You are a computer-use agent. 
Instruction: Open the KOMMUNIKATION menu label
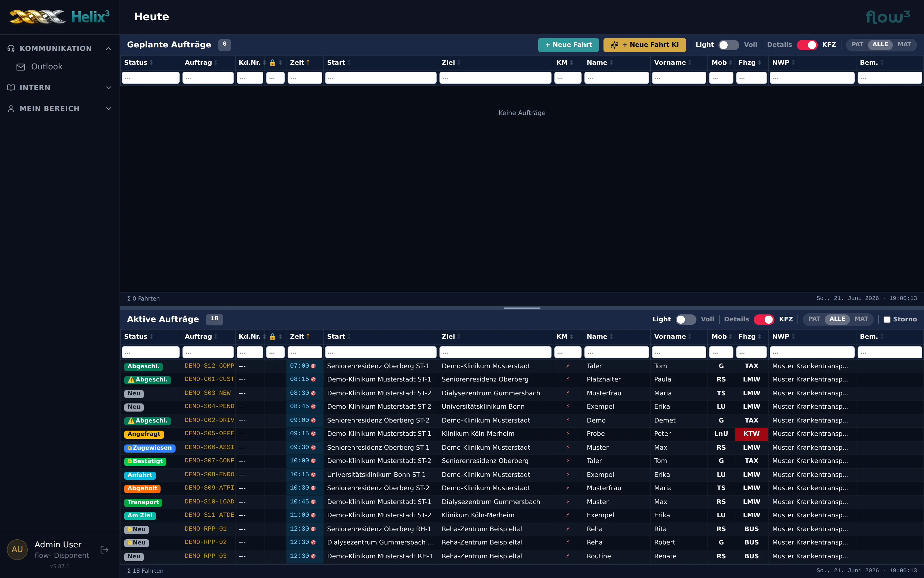point(56,49)
